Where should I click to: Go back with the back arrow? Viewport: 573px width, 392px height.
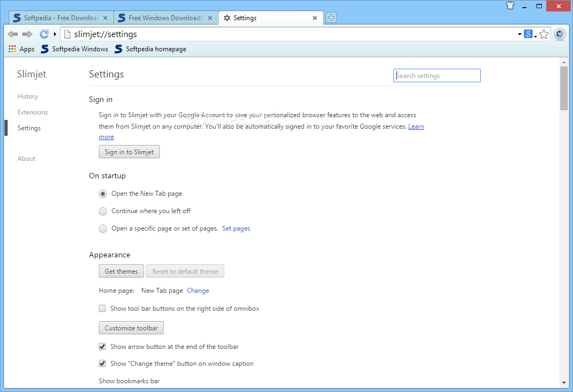coord(13,34)
